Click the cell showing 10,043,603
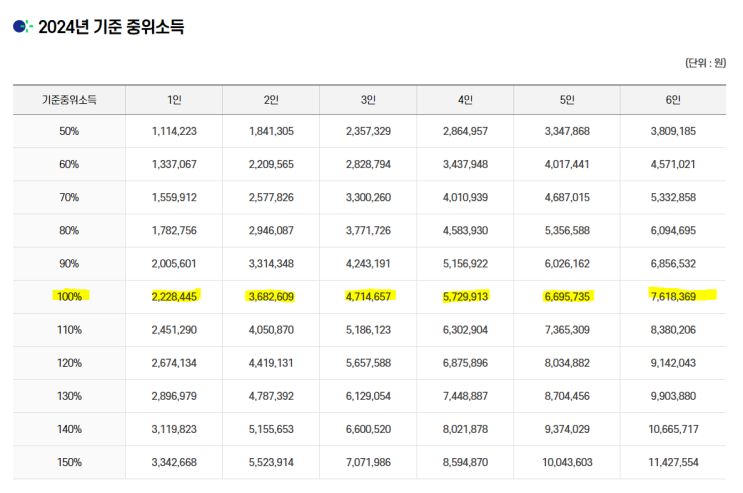Screen dimensions: 743x493 [567, 462]
